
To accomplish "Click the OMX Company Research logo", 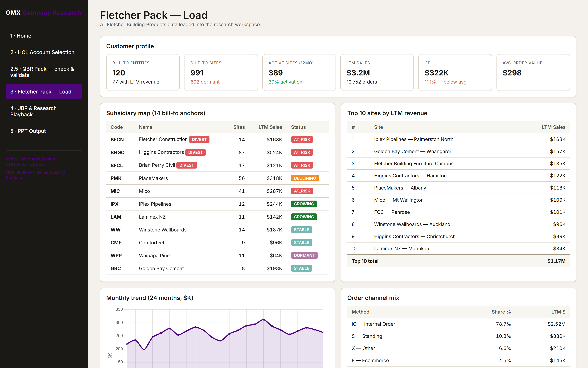I will (x=43, y=13).
